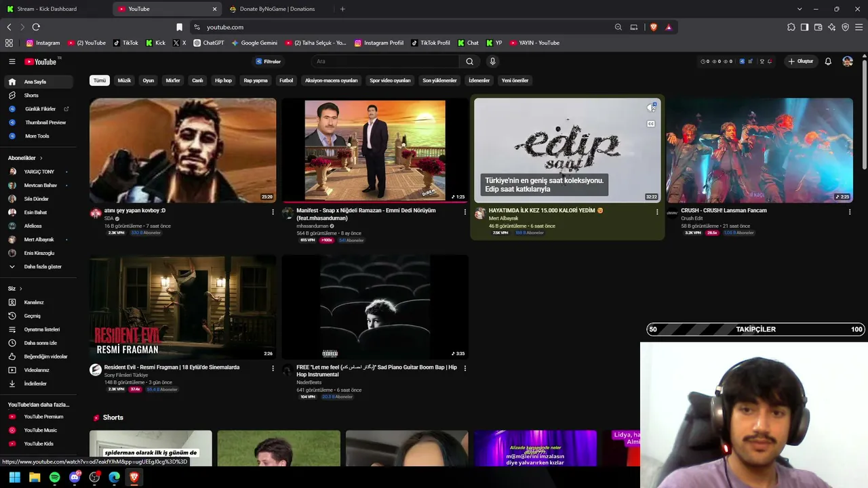
Task: Open the Brave Wallet icon
Action: coord(818,27)
